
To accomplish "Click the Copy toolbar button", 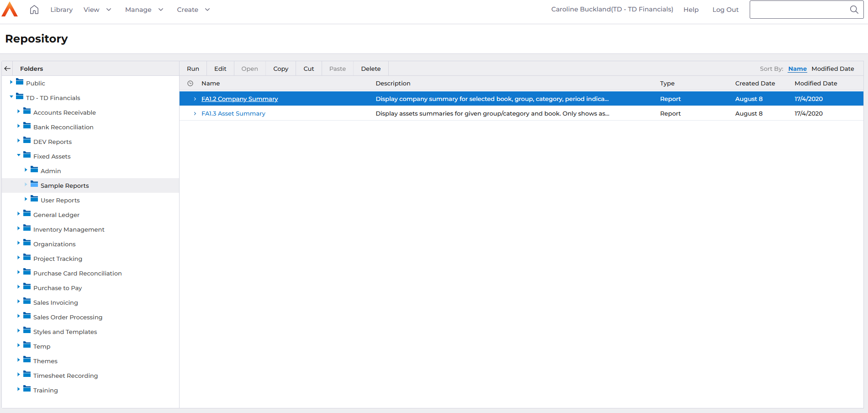I will coord(281,69).
